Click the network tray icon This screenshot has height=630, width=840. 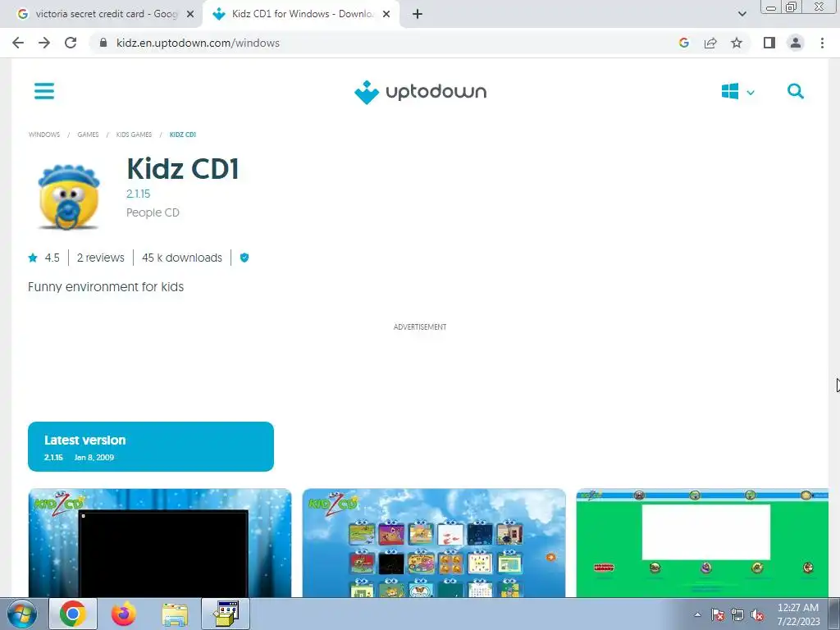click(x=737, y=615)
